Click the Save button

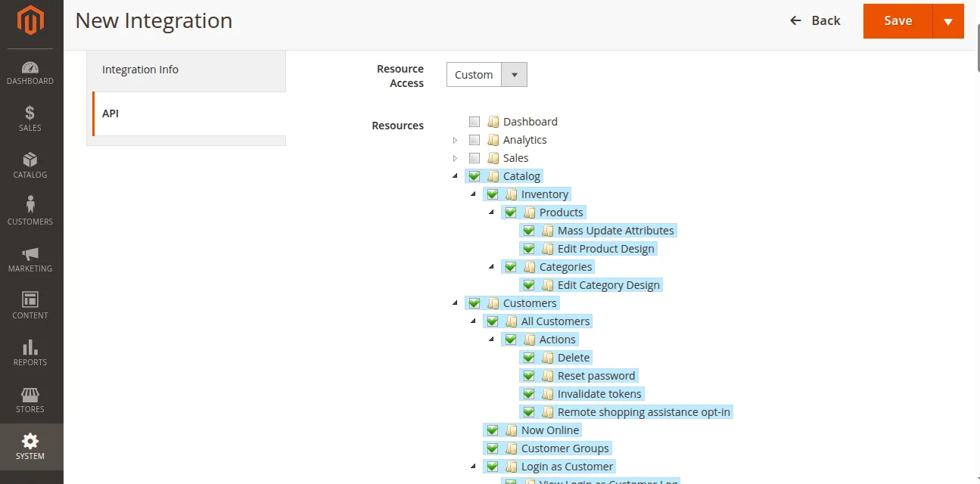pos(898,20)
